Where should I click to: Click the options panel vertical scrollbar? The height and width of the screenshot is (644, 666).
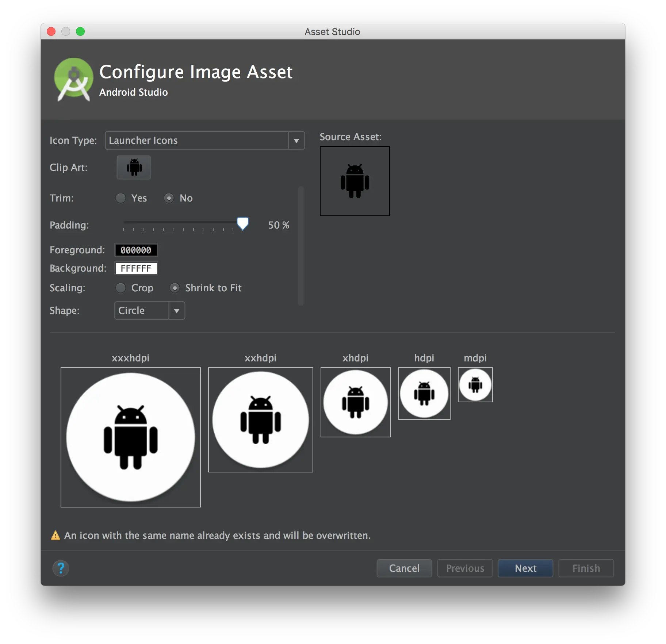[x=301, y=246]
